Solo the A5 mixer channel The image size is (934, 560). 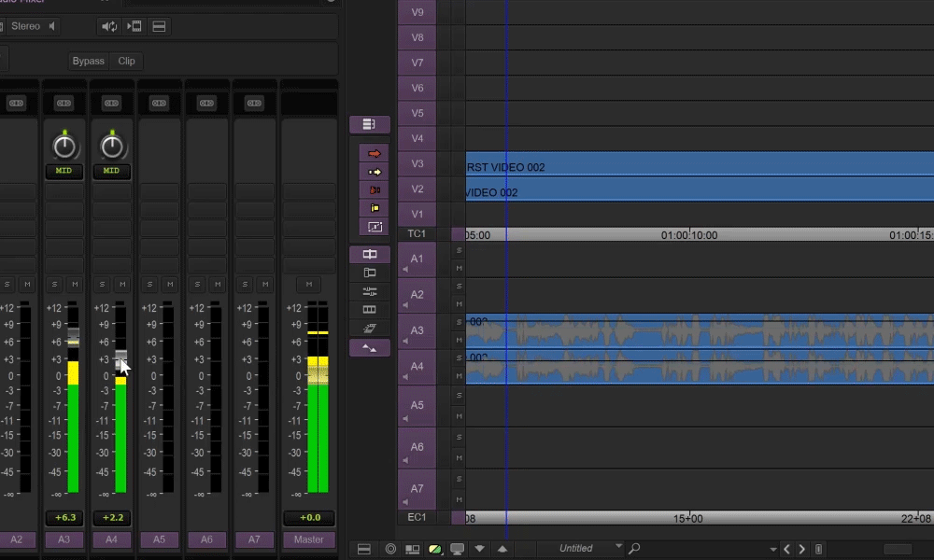click(149, 285)
